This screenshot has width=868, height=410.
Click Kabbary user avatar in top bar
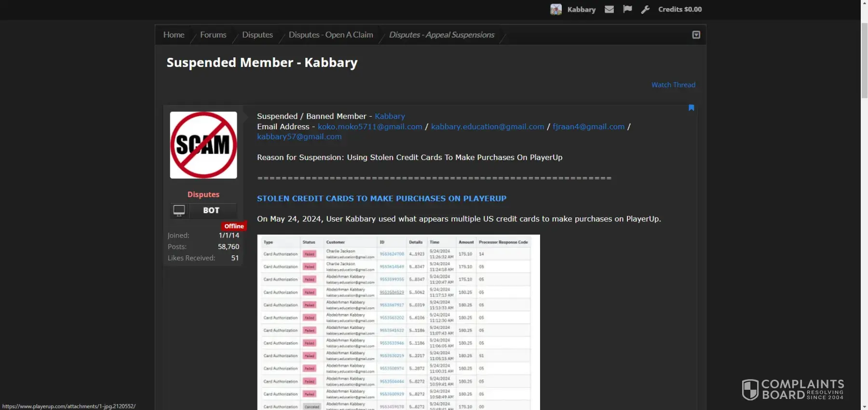[556, 9]
